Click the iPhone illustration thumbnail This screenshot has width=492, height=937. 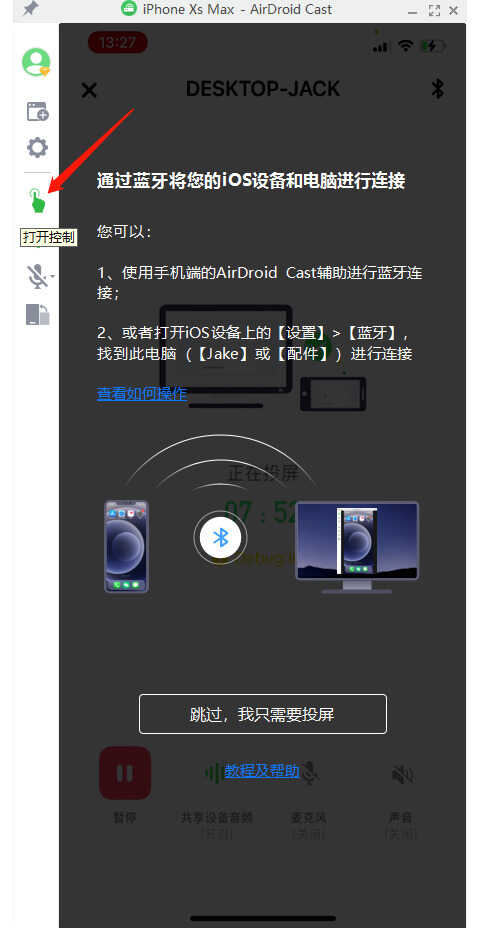126,547
